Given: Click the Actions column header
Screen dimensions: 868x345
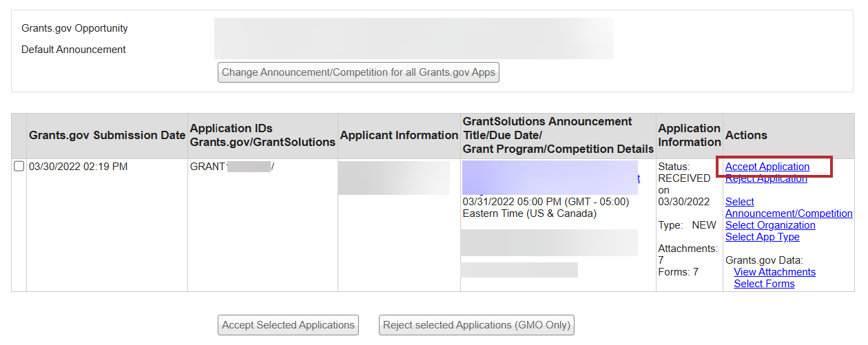Looking at the screenshot, I should point(746,136).
